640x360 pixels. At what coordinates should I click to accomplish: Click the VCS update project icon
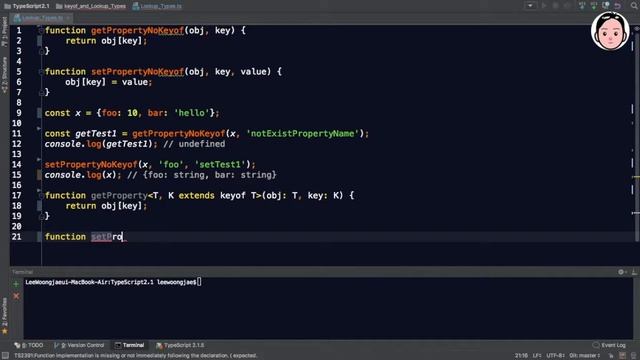click(x=582, y=6)
